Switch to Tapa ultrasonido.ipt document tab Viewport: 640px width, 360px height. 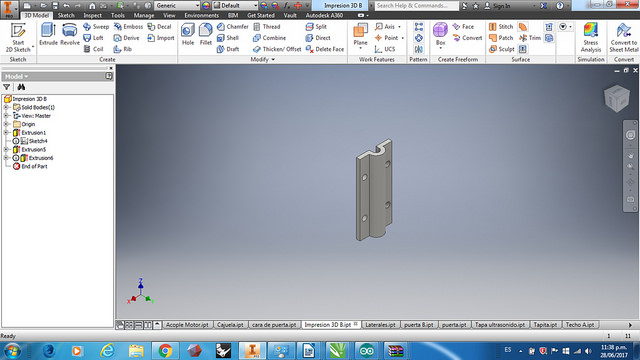click(x=500, y=325)
